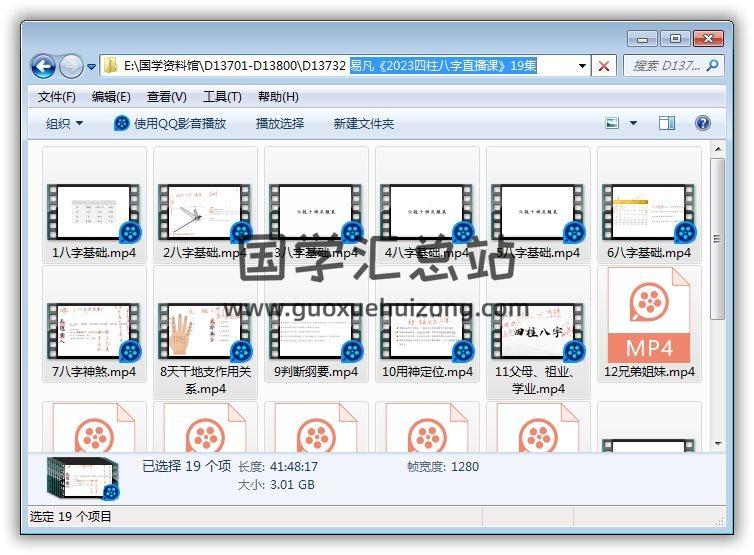
Task: Click the folder icon in address bar
Action: click(110, 66)
